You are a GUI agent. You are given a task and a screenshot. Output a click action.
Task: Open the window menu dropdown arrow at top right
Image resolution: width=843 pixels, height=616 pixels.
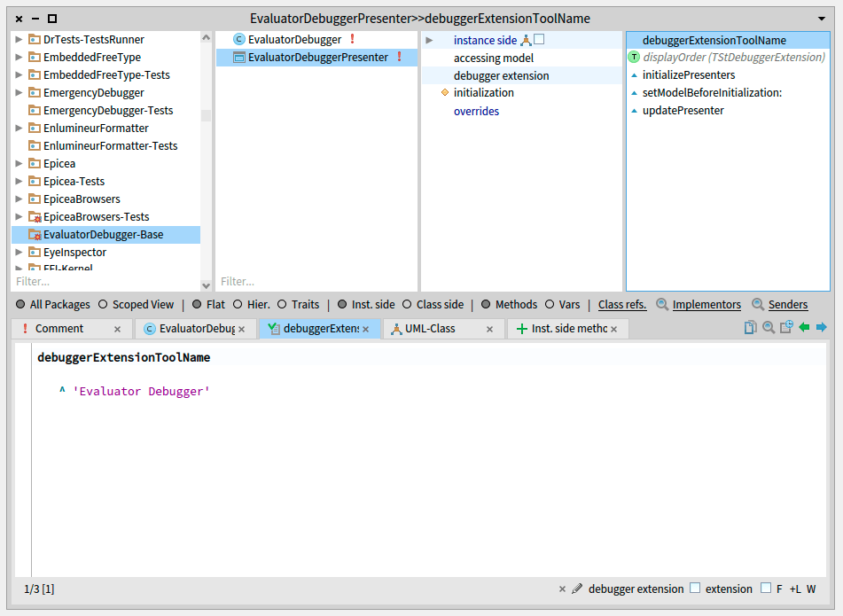821,19
